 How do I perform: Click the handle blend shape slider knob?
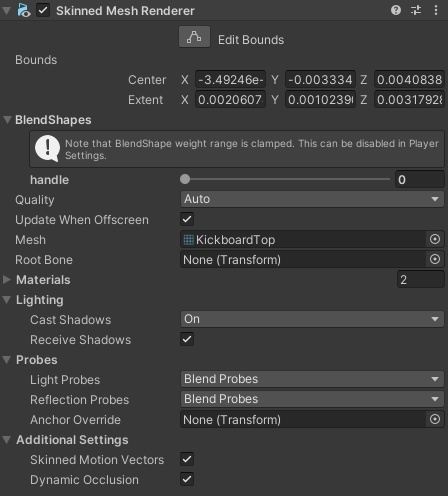coord(185,179)
